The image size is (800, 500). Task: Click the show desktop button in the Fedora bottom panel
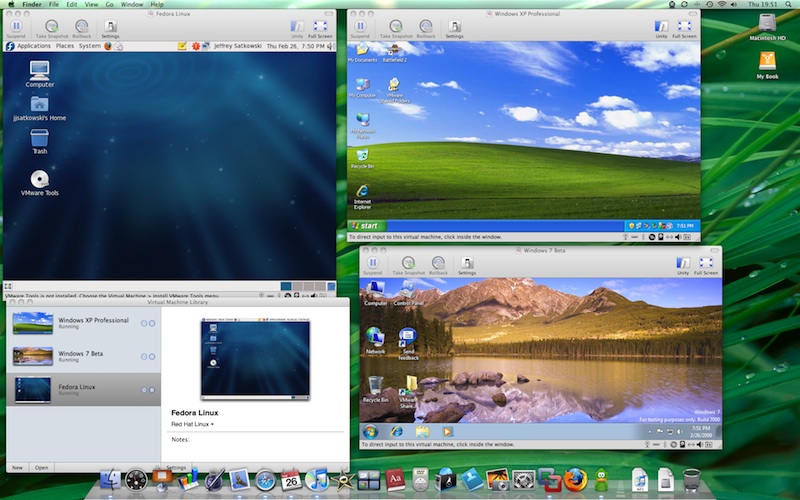[x=8, y=286]
